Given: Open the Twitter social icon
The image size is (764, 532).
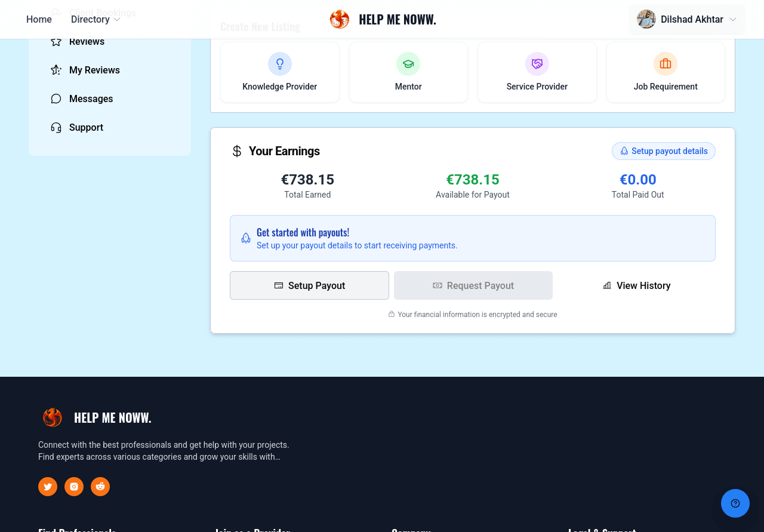Looking at the screenshot, I should [x=48, y=487].
